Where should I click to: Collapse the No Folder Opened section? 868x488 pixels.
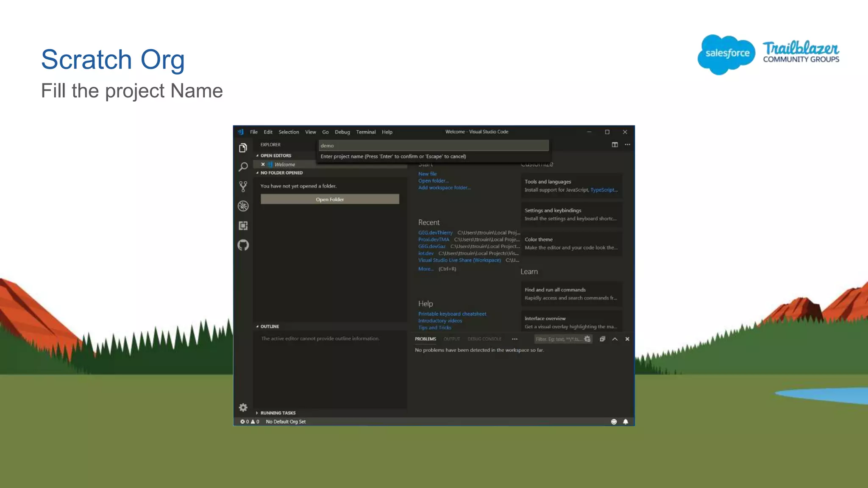point(281,173)
